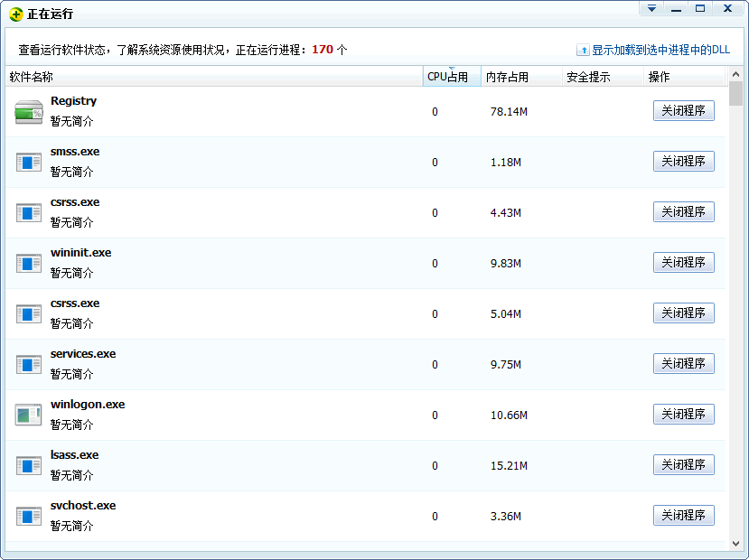The image size is (749, 560).
Task: Click the 10.66M memory value
Action: click(509, 415)
